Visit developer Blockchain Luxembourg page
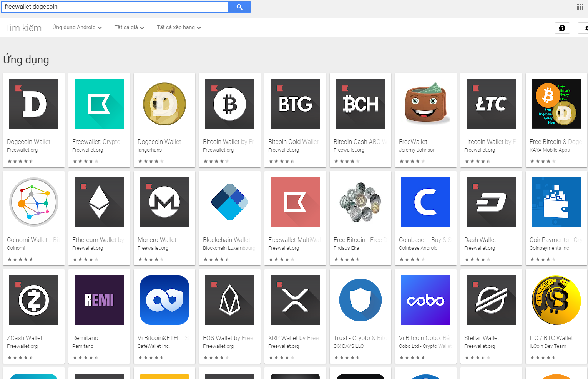The width and height of the screenshot is (588, 379). pos(229,248)
